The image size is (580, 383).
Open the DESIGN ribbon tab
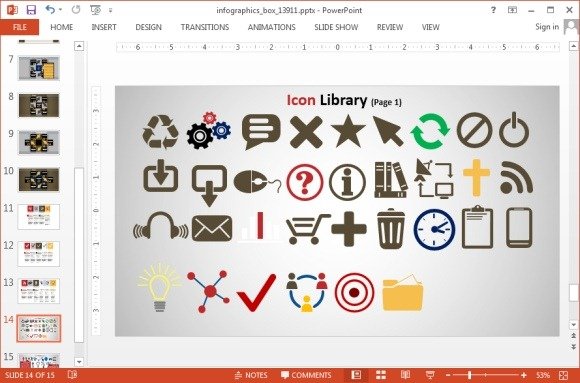(x=148, y=27)
